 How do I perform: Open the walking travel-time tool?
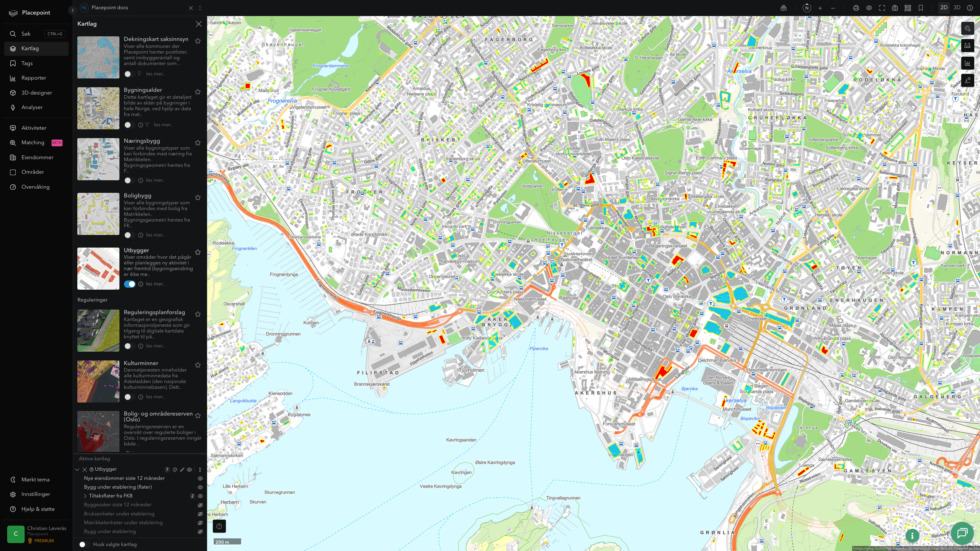click(967, 80)
